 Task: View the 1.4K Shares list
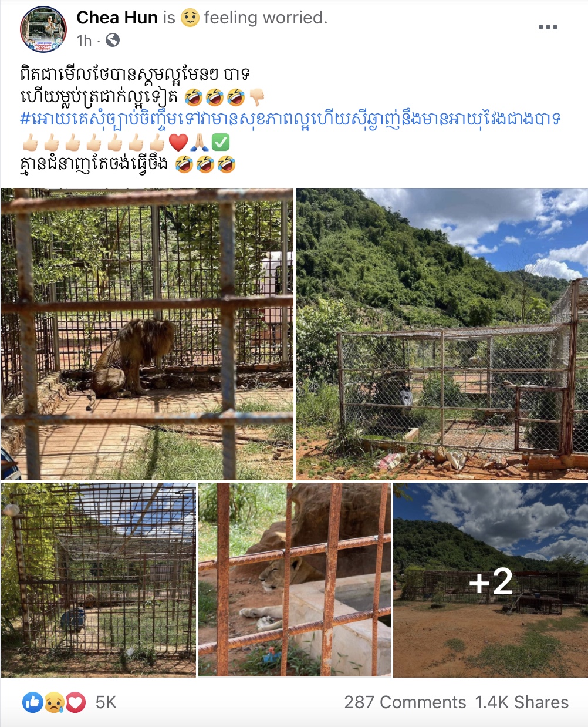tap(522, 702)
